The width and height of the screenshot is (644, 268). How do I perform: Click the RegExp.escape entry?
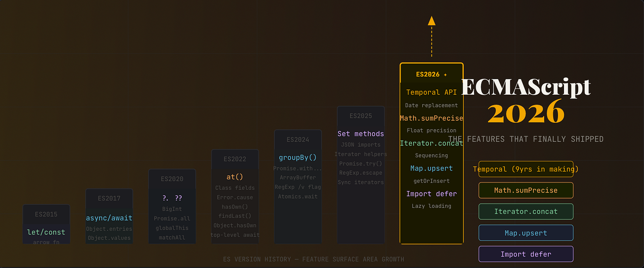pyautogui.click(x=361, y=173)
